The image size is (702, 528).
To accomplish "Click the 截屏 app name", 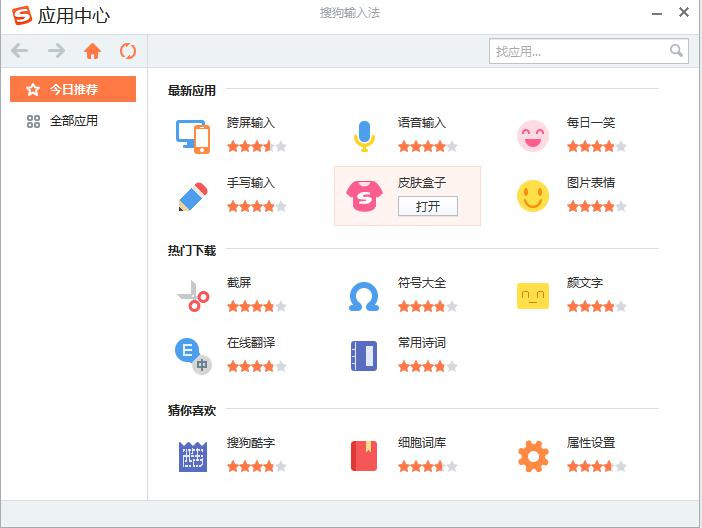I will point(239,282).
